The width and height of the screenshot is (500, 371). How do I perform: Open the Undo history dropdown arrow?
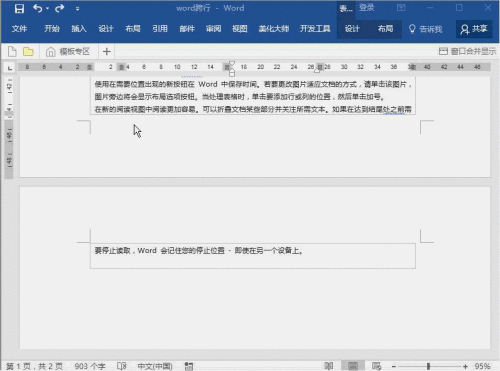[47, 9]
